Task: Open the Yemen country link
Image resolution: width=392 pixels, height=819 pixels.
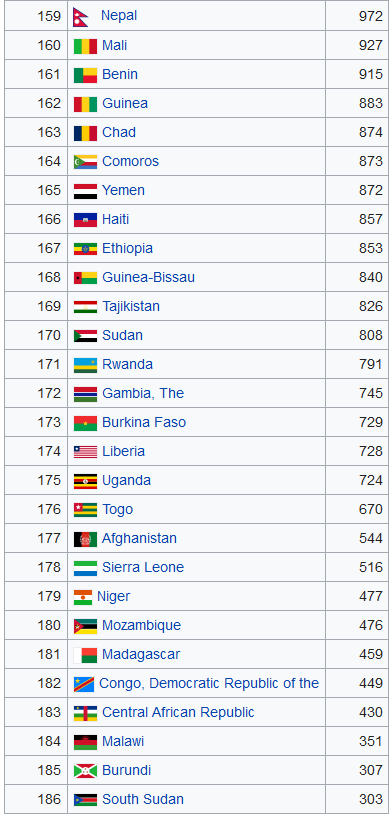Action: pos(123,191)
